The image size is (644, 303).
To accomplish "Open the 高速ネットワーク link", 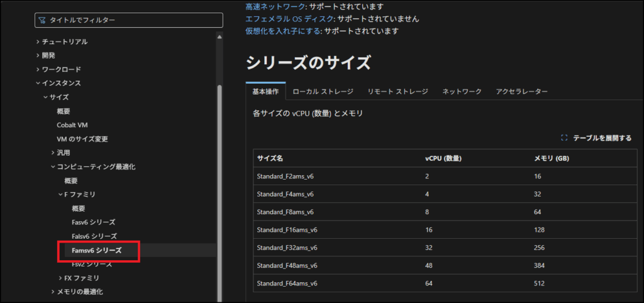I will [x=275, y=6].
